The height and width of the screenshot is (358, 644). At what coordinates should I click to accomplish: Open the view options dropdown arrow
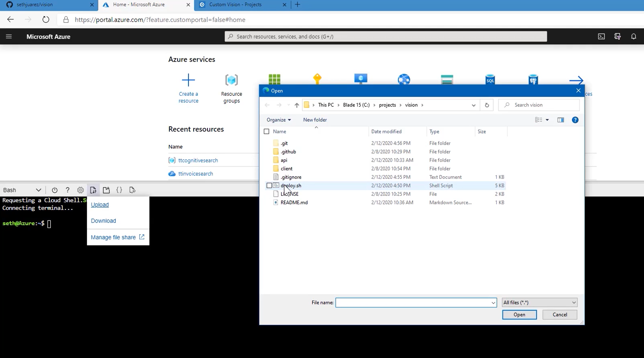tap(547, 120)
